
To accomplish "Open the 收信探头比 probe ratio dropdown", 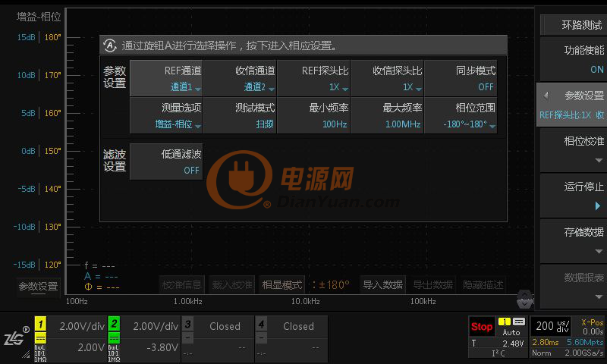I will (387, 79).
